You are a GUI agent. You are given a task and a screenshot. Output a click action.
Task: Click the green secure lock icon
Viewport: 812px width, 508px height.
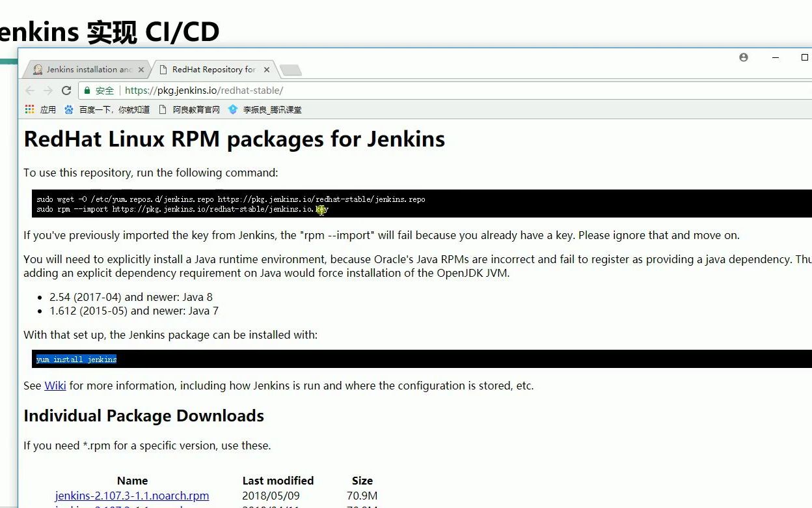coord(88,91)
